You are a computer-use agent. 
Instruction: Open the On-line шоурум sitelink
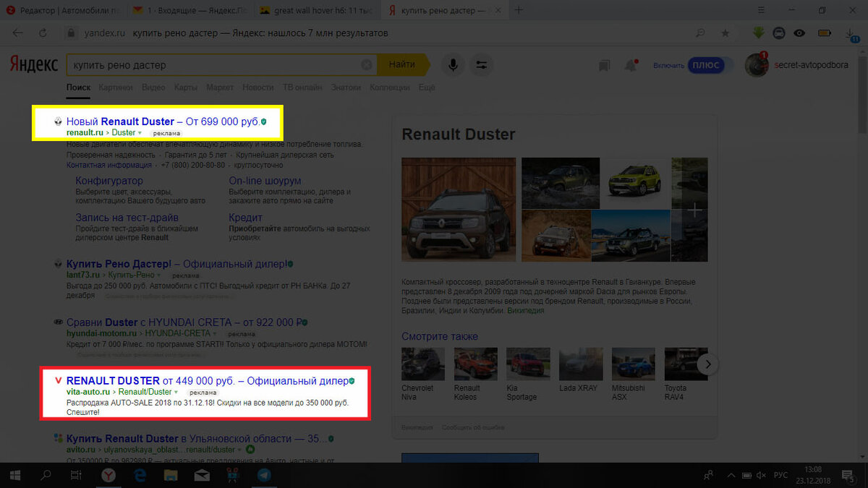click(x=265, y=181)
